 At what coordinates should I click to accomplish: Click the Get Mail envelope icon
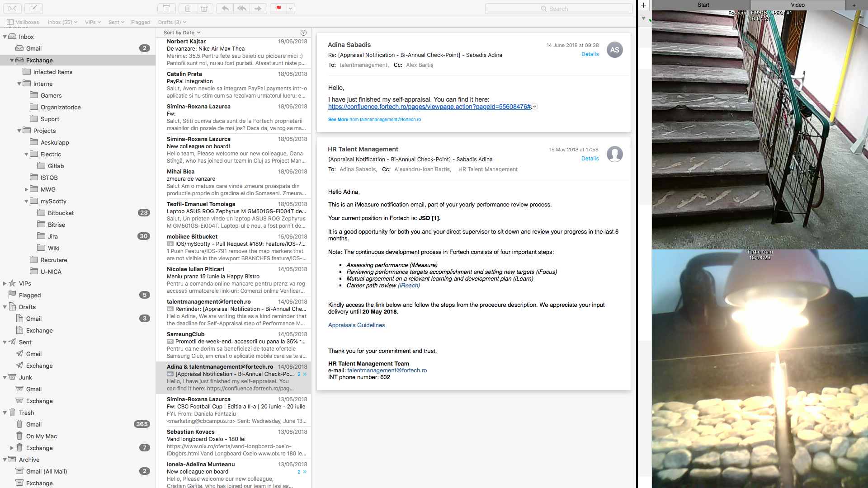12,8
